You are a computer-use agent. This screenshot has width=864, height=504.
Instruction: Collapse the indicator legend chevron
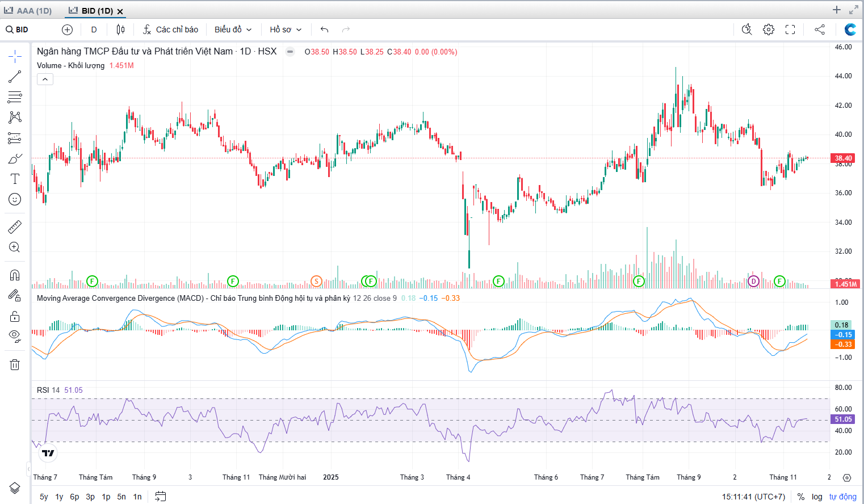[45, 79]
